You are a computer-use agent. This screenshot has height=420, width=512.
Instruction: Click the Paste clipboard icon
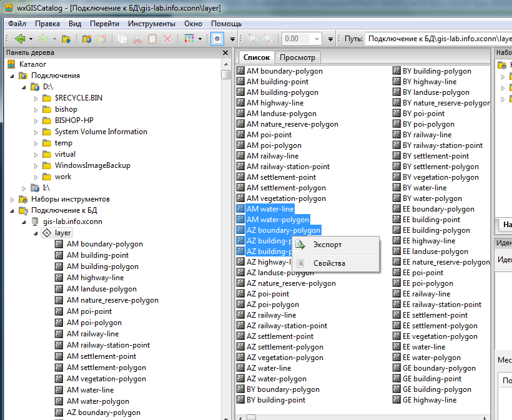pyautogui.click(x=152, y=39)
